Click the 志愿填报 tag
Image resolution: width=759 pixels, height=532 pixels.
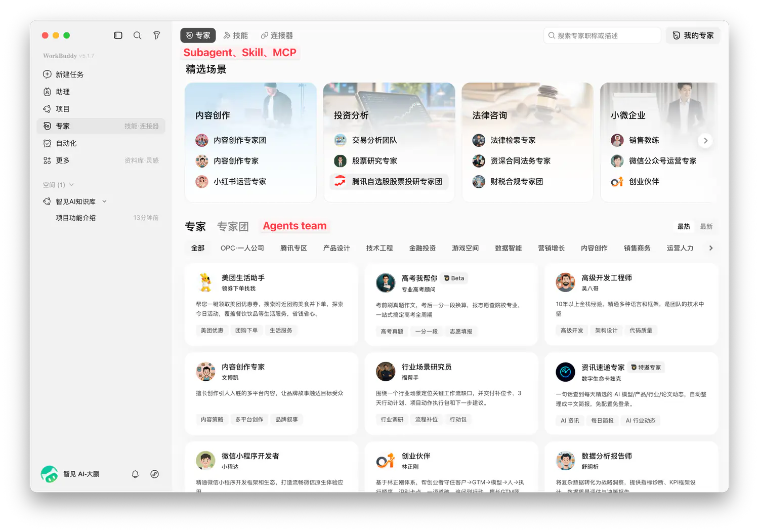pos(461,332)
